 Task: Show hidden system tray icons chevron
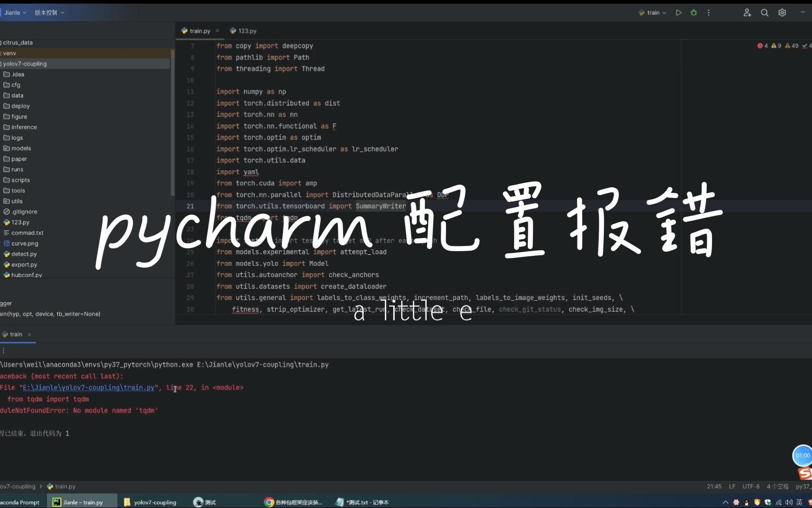pos(726,502)
